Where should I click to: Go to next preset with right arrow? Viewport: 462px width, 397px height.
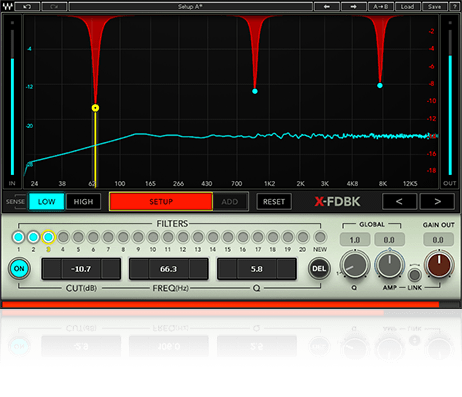tap(353, 6)
